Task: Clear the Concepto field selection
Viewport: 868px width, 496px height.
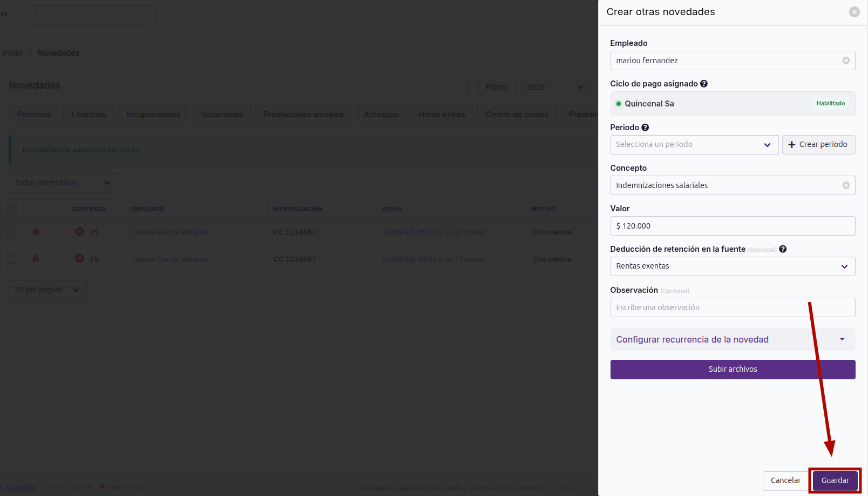Action: [x=846, y=185]
